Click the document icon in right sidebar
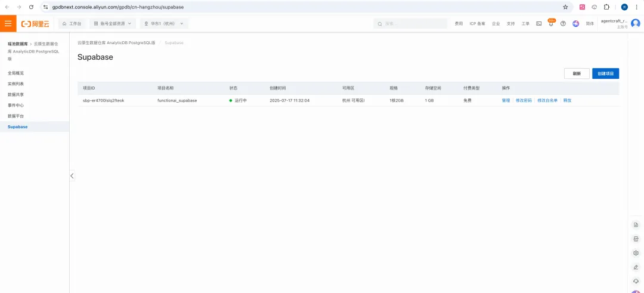This screenshot has width=644, height=293. (x=636, y=224)
